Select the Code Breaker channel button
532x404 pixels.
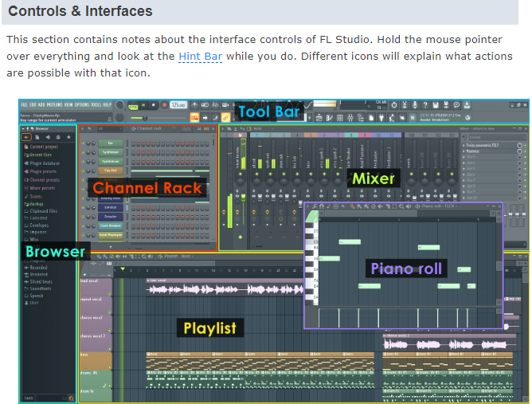[x=111, y=226]
